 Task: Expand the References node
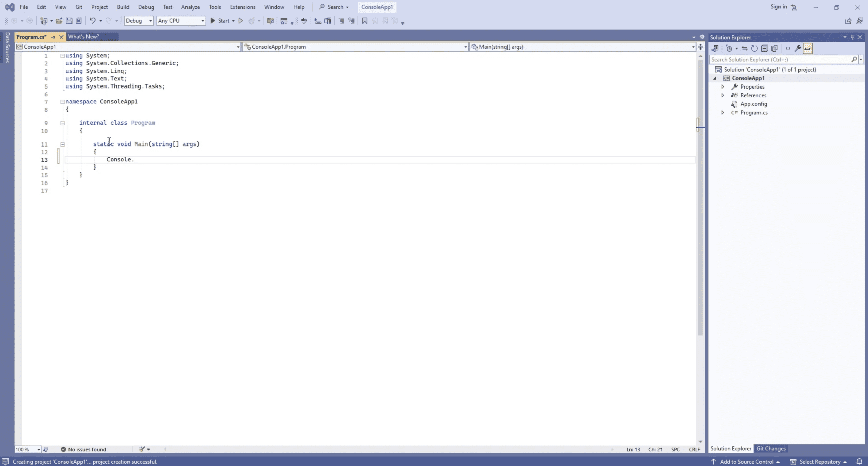pyautogui.click(x=723, y=95)
